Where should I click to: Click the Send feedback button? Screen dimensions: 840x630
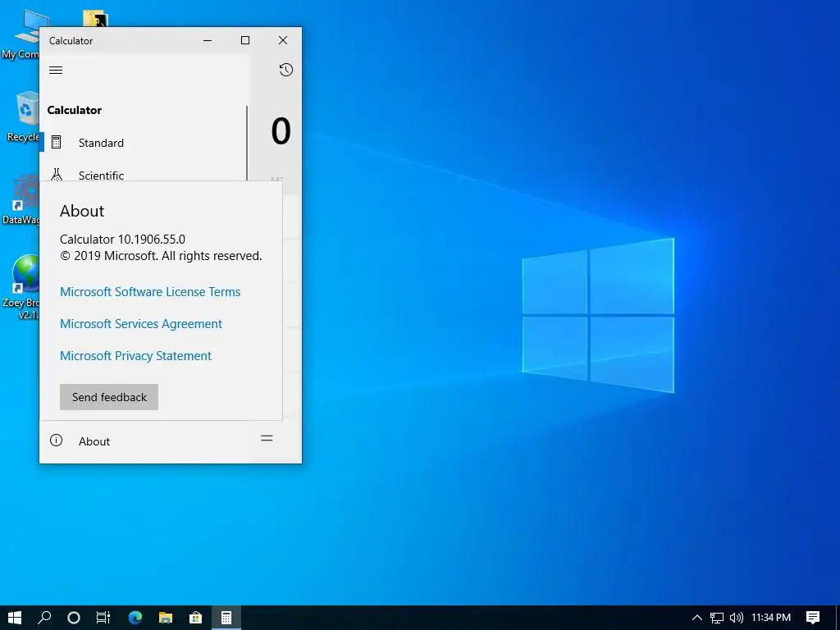click(x=109, y=397)
